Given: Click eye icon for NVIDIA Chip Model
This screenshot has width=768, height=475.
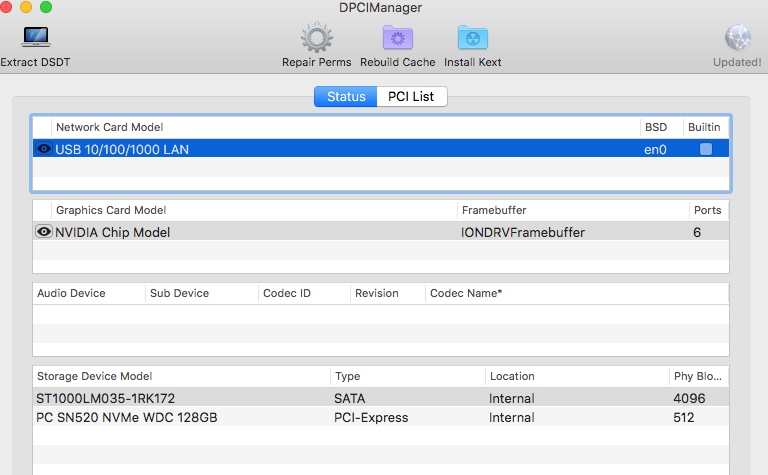Looking at the screenshot, I should (x=44, y=231).
